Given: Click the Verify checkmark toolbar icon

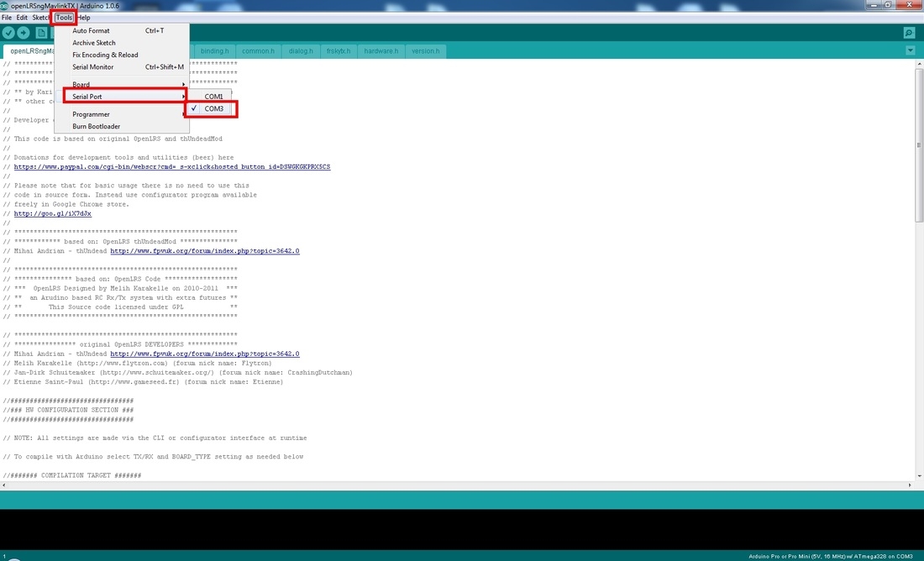Looking at the screenshot, I should coord(8,33).
